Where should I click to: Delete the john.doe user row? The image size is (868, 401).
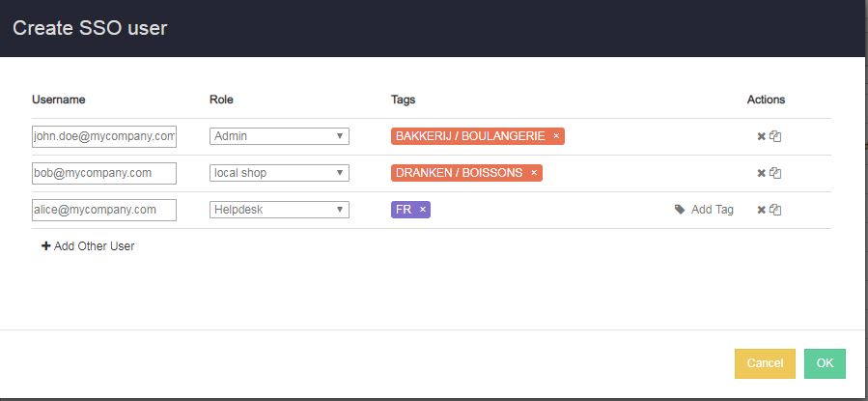point(761,136)
